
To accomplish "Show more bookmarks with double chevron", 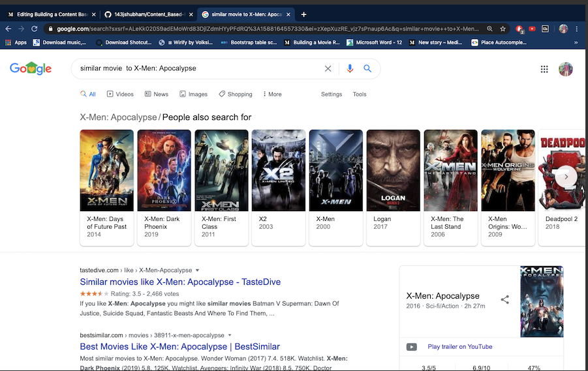I will [576, 43].
